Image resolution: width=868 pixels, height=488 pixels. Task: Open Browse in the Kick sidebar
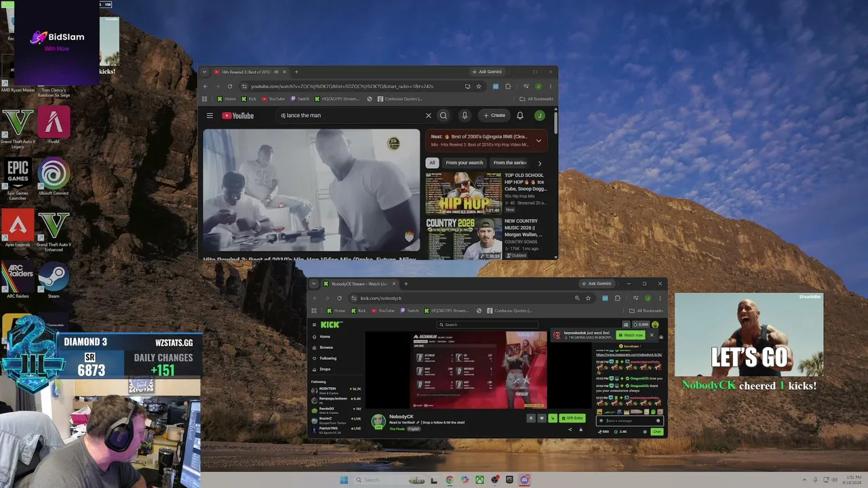point(326,348)
